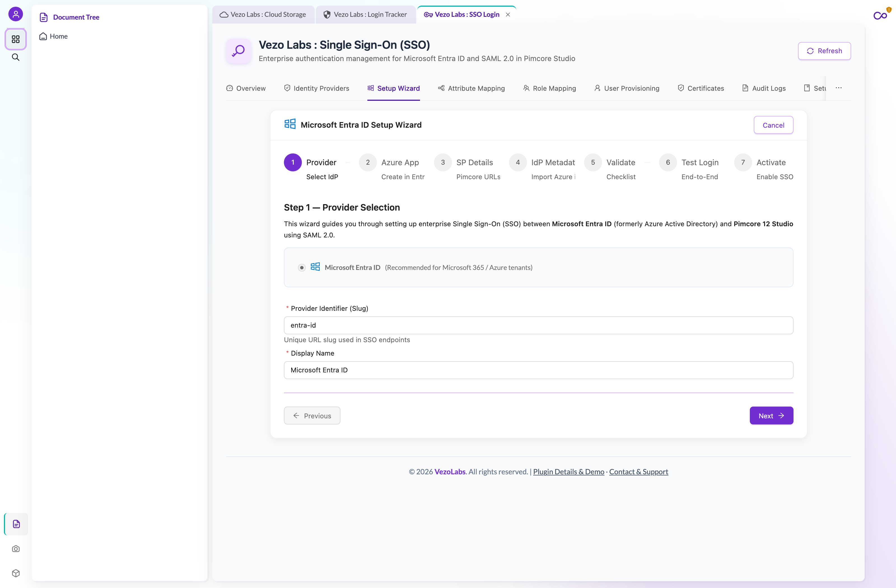Click the Previous button
This screenshot has height=588, width=896.
coord(312,416)
